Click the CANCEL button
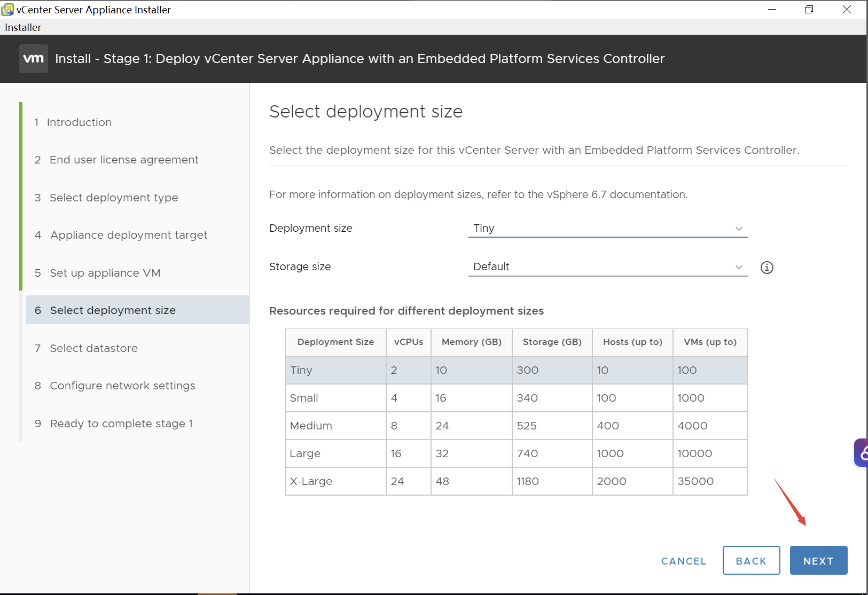Image resolution: width=868 pixels, height=595 pixels. pos(684,561)
